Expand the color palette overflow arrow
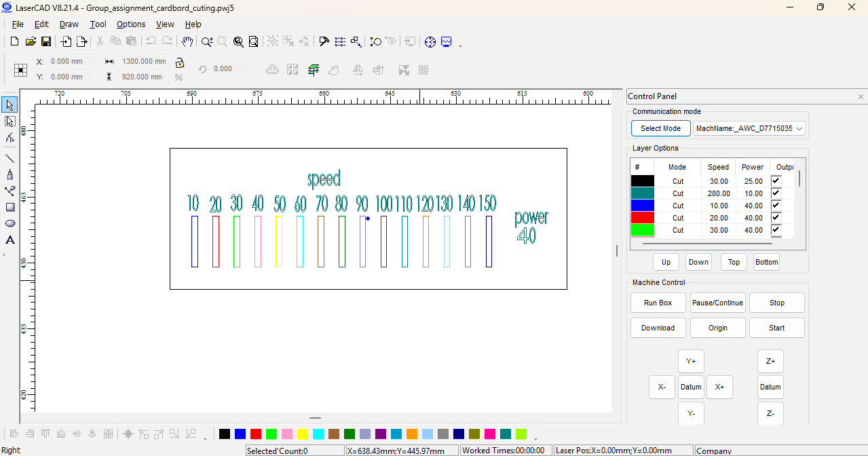Viewport: 868px width, 456px height. pyautogui.click(x=535, y=438)
